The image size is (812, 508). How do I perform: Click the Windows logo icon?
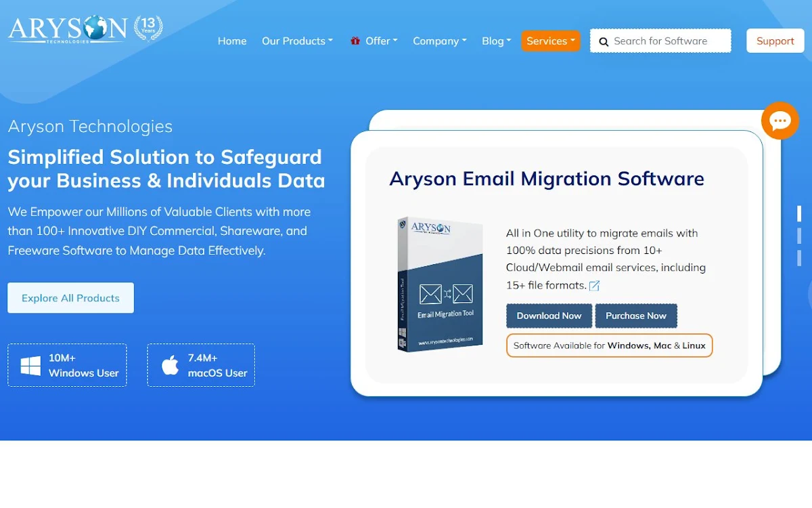(30, 366)
